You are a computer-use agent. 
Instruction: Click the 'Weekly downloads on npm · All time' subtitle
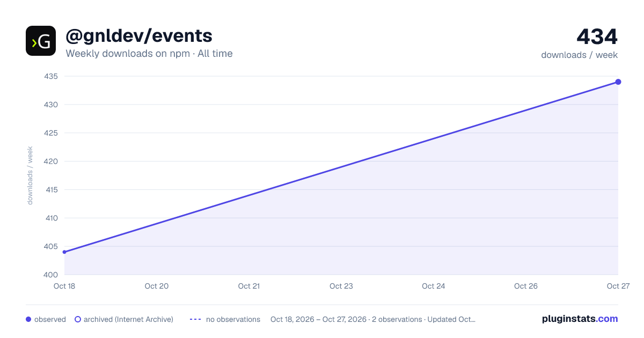point(149,54)
